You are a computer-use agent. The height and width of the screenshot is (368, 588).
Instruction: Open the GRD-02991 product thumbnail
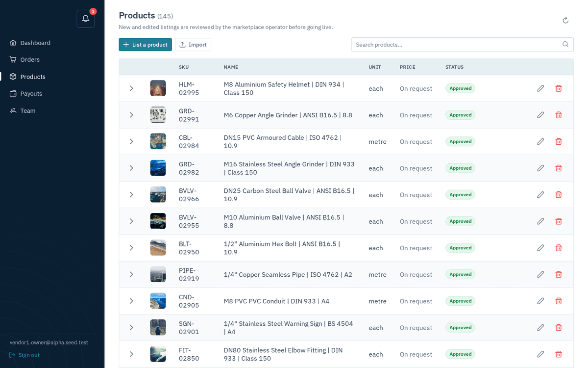(x=158, y=115)
